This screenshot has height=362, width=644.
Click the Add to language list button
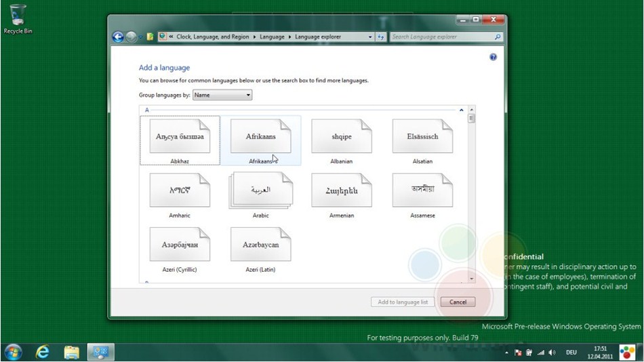click(x=403, y=302)
